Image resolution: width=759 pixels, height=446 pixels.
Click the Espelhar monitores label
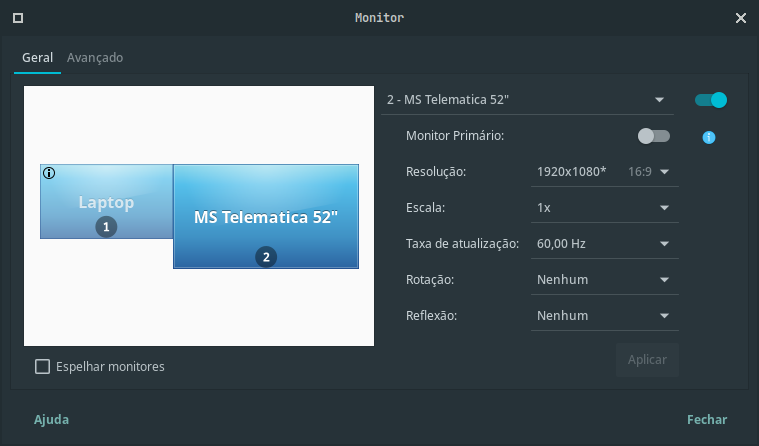pyautogui.click(x=110, y=367)
